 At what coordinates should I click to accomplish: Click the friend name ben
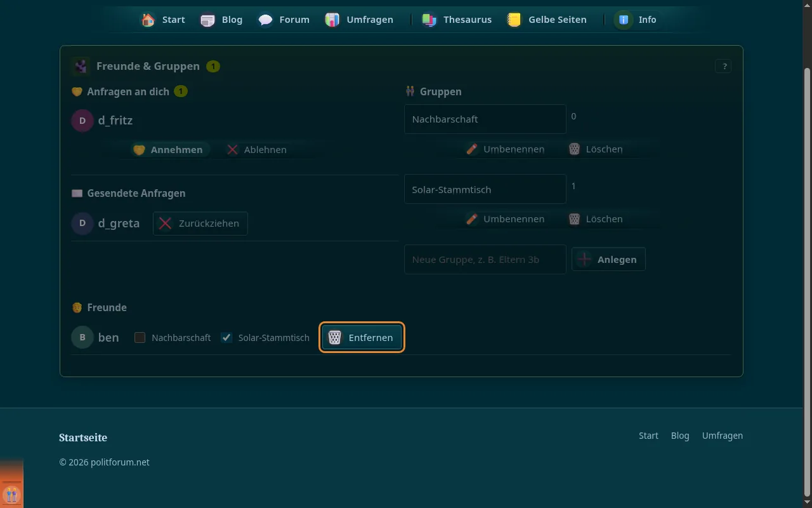tap(108, 338)
